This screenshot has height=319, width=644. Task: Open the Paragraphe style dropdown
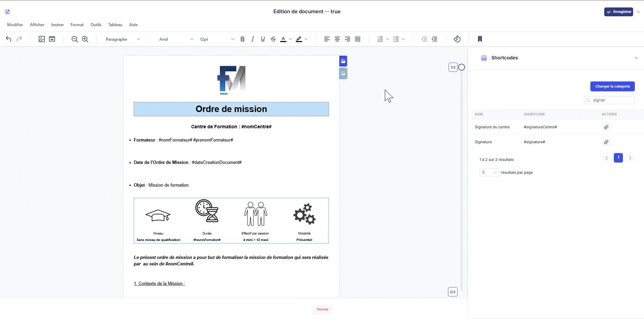click(x=123, y=39)
